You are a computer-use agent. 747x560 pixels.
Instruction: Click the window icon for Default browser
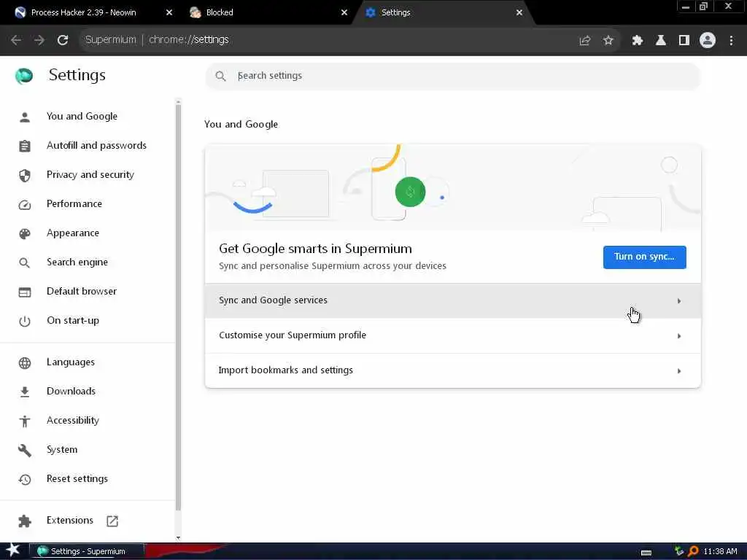point(25,292)
